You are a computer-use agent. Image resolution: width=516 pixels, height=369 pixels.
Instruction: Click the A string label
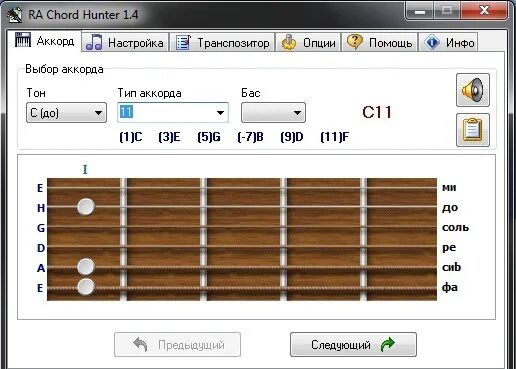pos(41,268)
